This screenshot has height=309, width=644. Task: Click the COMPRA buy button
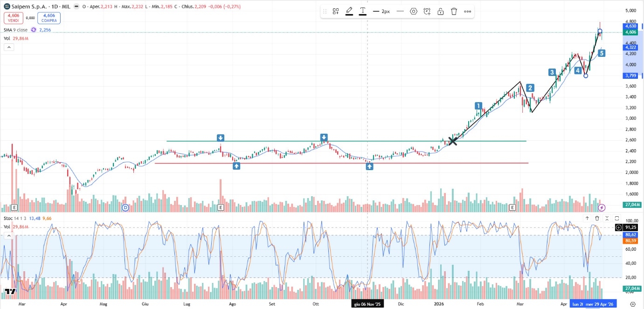tap(49, 18)
